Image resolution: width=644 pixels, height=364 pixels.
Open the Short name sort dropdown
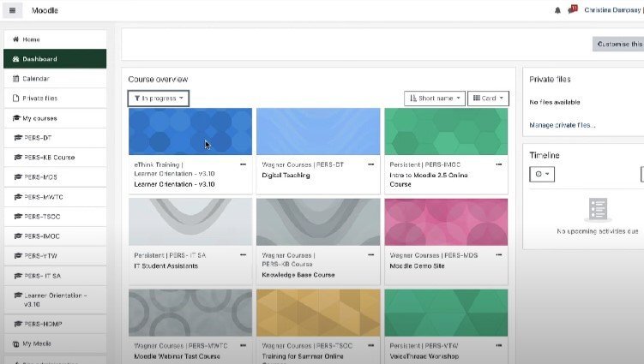tap(435, 98)
